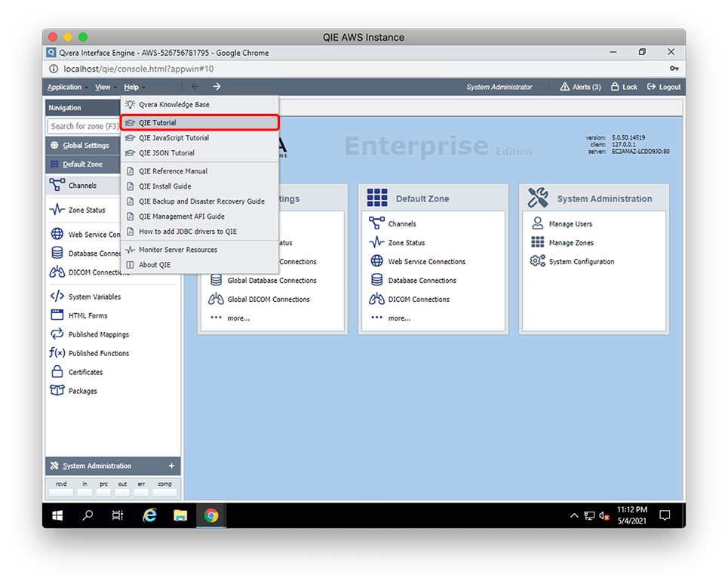Open HTML Forms in sidebar
728x584 pixels.
pyautogui.click(x=79, y=315)
